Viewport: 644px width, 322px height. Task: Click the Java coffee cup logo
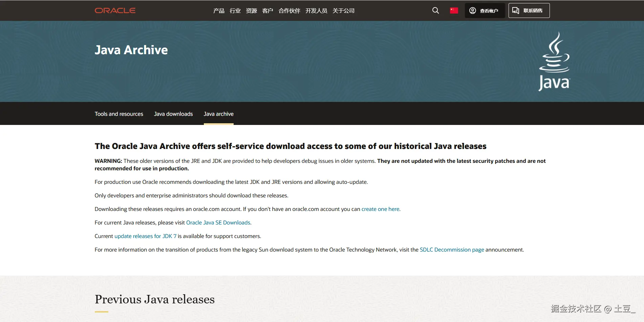[x=554, y=61]
